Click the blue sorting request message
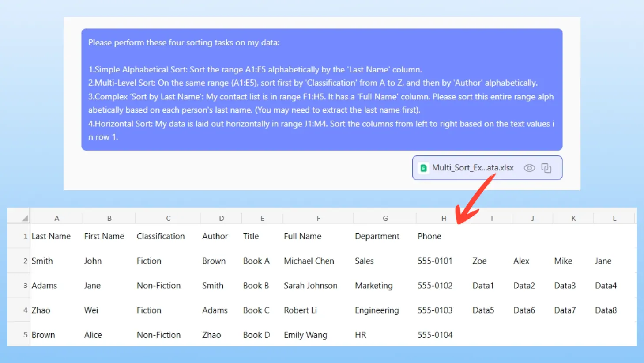Screen dimensions: 644x363 click(x=321, y=90)
